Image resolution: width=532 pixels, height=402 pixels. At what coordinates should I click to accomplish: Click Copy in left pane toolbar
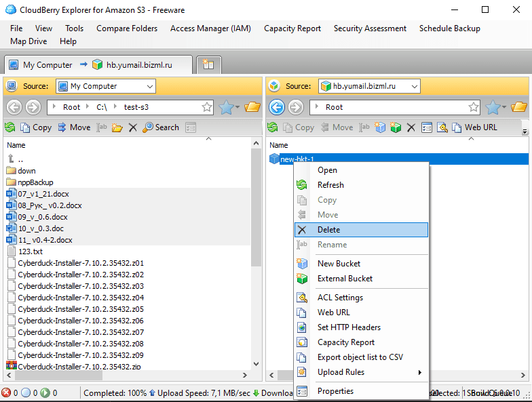(x=36, y=127)
